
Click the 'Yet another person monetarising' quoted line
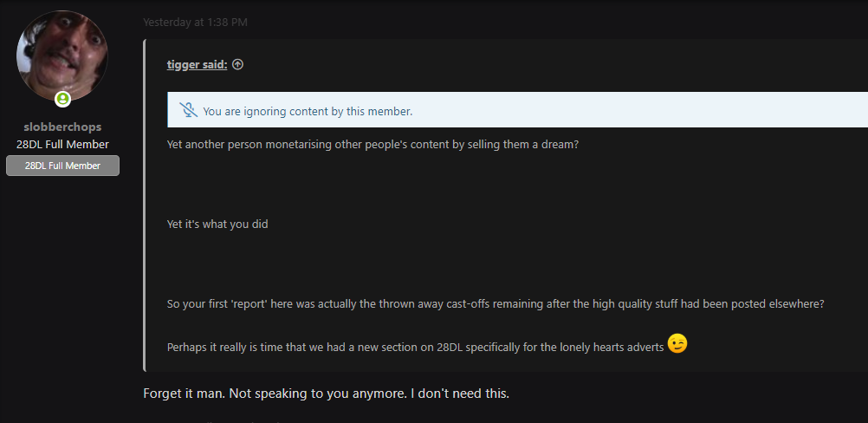[x=372, y=145]
